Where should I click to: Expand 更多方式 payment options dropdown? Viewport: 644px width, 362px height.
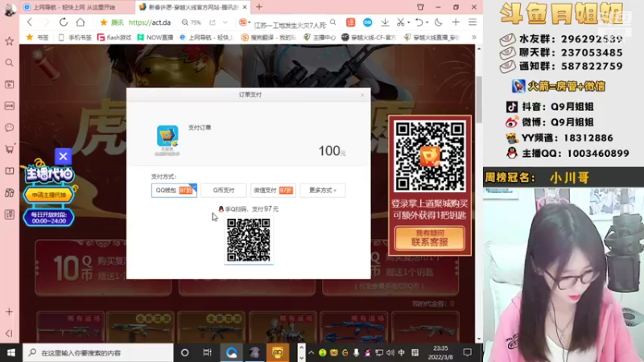(x=323, y=191)
